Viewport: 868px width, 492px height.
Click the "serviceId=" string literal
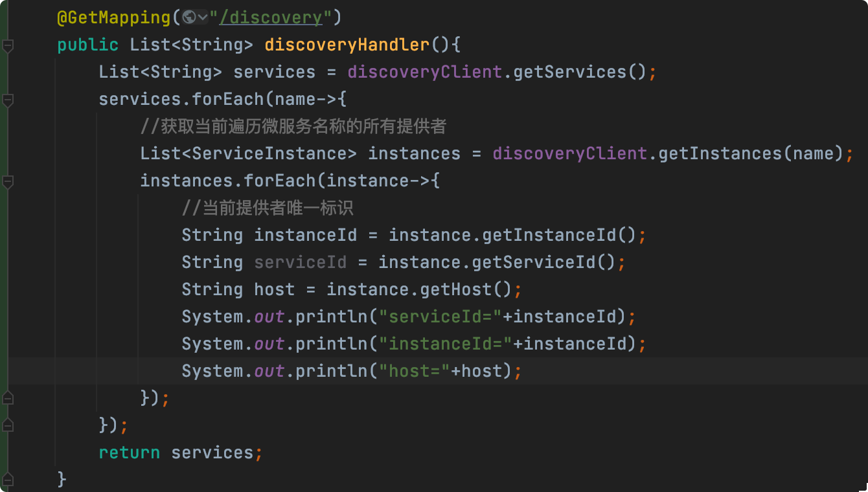coord(440,317)
